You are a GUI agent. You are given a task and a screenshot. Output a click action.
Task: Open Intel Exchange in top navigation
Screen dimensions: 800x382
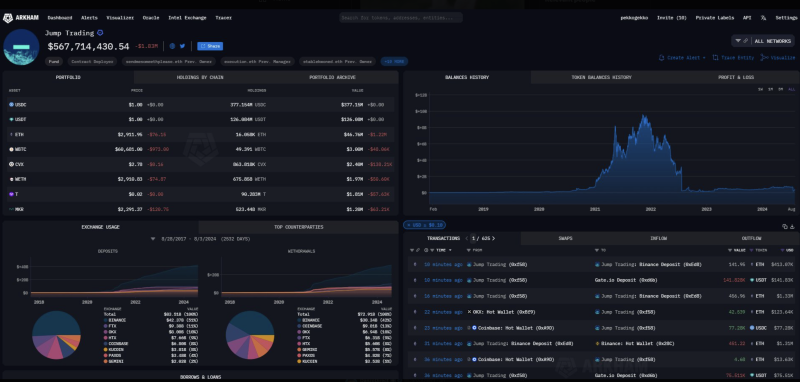tap(187, 18)
